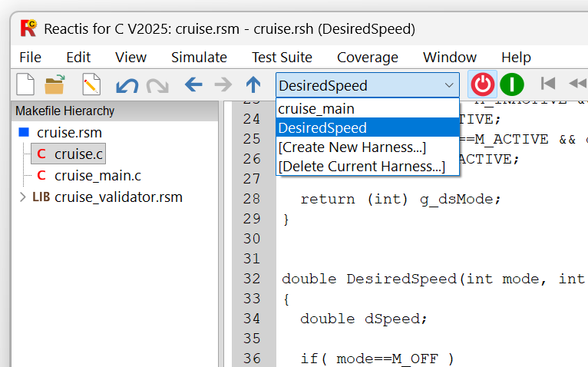Open the Test Suite menu
The width and height of the screenshot is (588, 367).
(x=282, y=58)
